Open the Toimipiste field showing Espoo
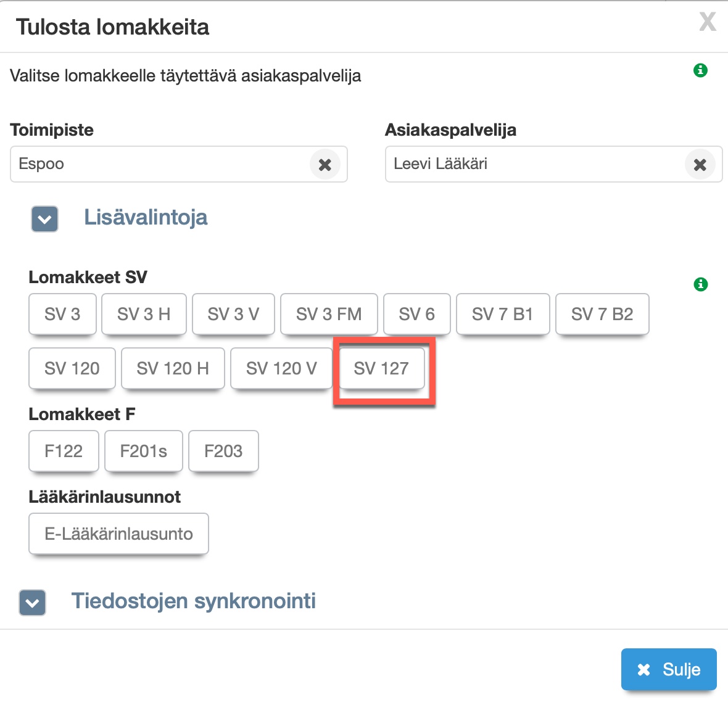 coord(160,164)
